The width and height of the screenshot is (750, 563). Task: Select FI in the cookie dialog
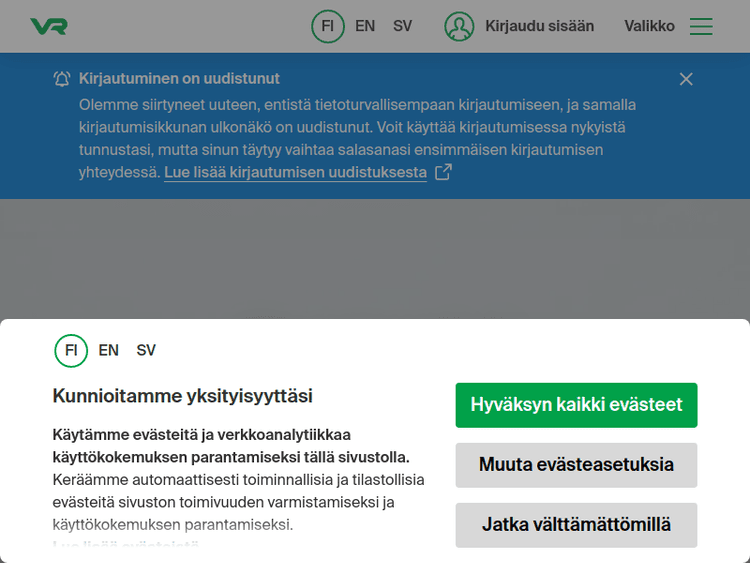pos(71,351)
